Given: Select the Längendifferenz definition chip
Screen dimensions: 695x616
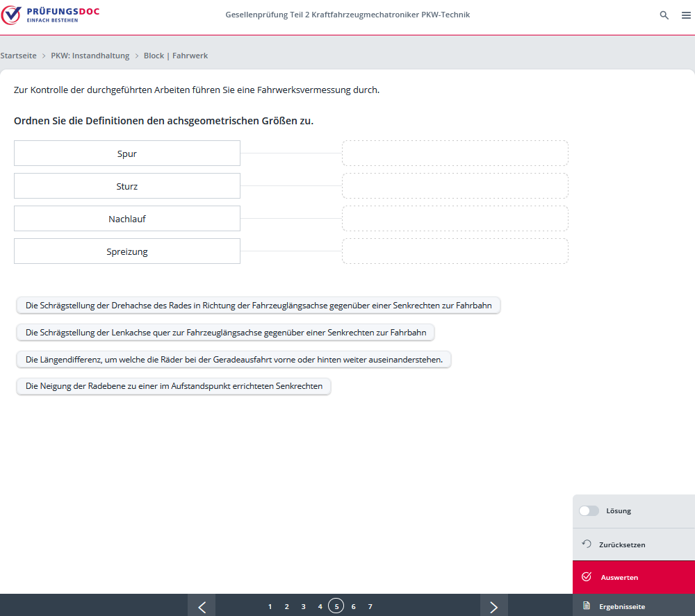Looking at the screenshot, I should click(234, 359).
